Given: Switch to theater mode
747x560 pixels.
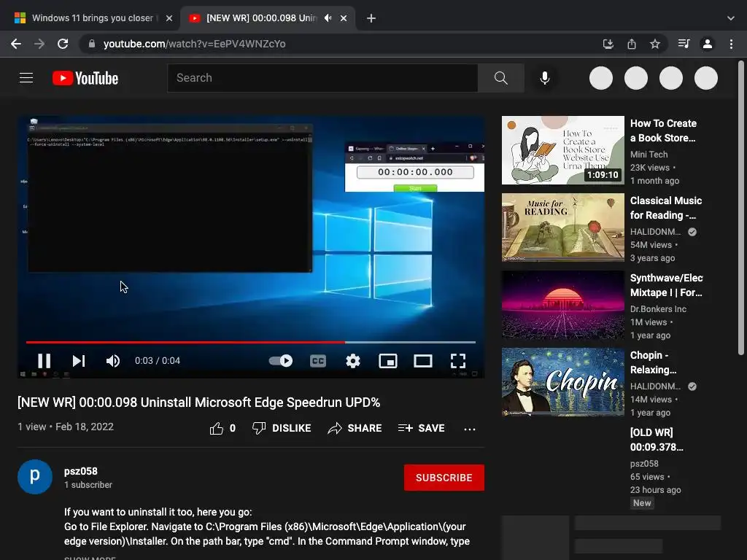Looking at the screenshot, I should point(423,361).
